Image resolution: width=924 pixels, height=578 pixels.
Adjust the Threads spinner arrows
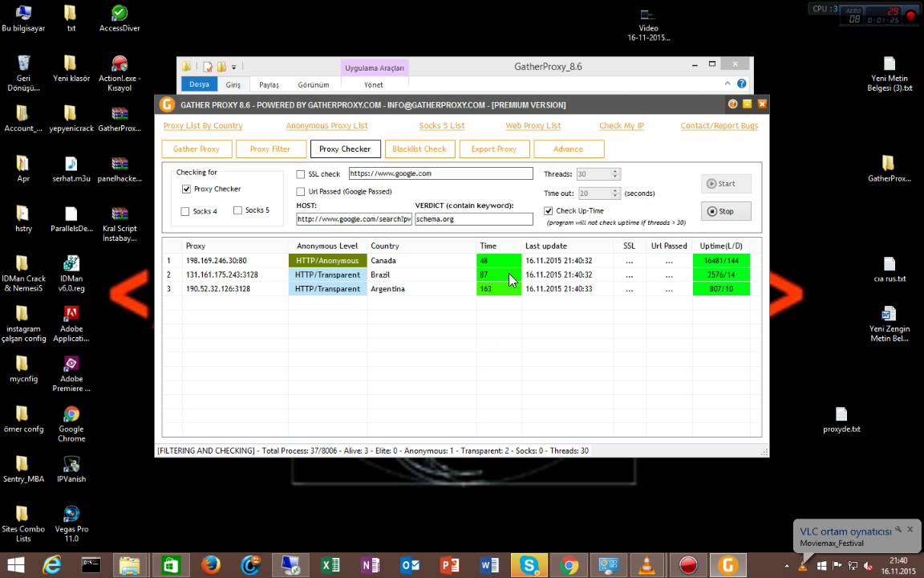(615, 174)
